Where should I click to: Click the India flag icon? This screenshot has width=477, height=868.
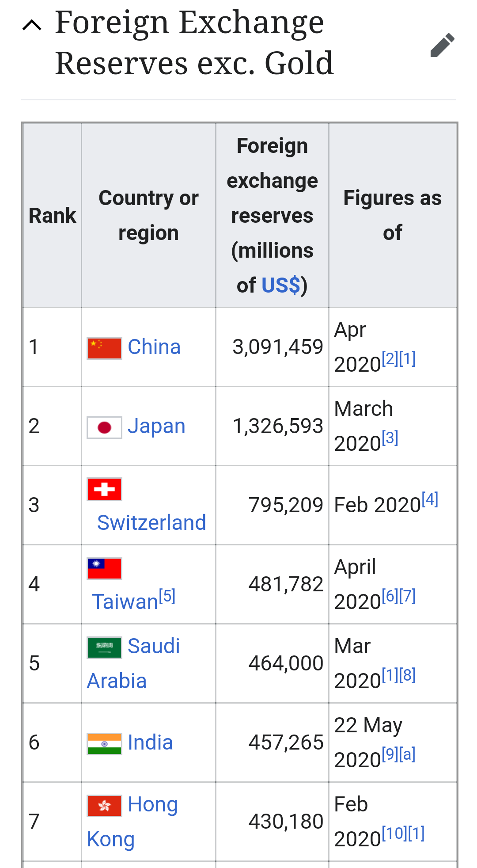pyautogui.click(x=104, y=744)
